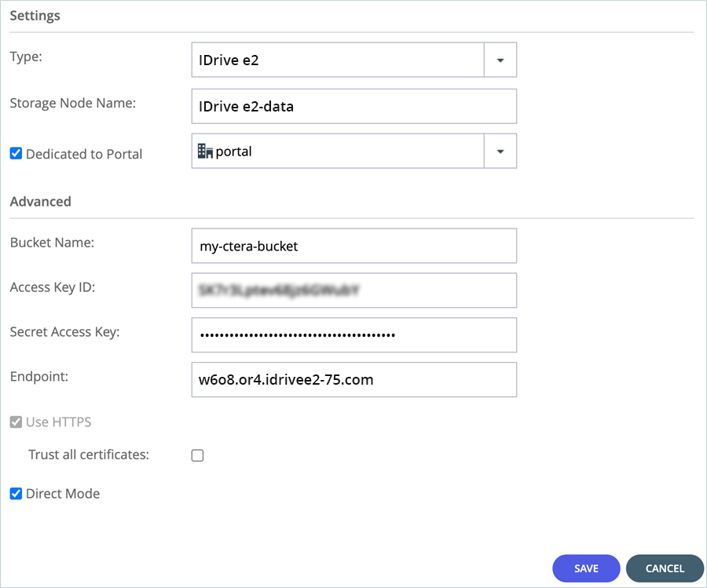Disable the Direct Mode checkbox
The image size is (707, 588).
(x=16, y=494)
